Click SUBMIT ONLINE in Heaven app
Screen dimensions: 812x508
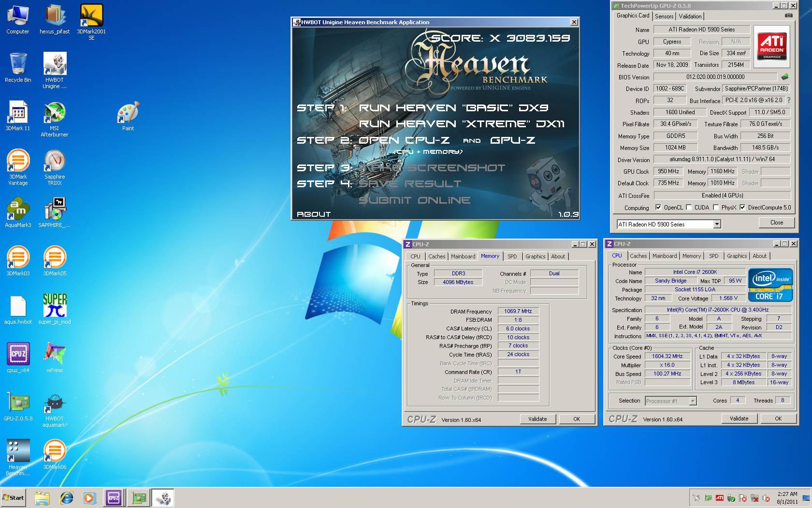pos(414,200)
